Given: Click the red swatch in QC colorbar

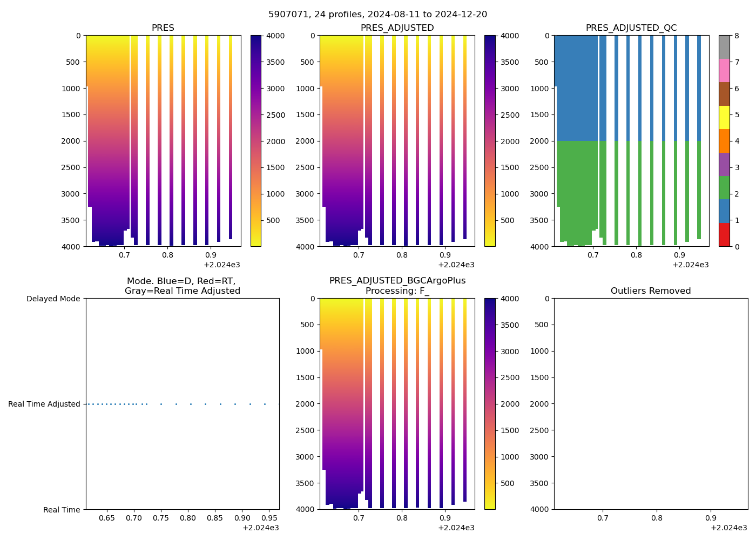Looking at the screenshot, I should [724, 235].
